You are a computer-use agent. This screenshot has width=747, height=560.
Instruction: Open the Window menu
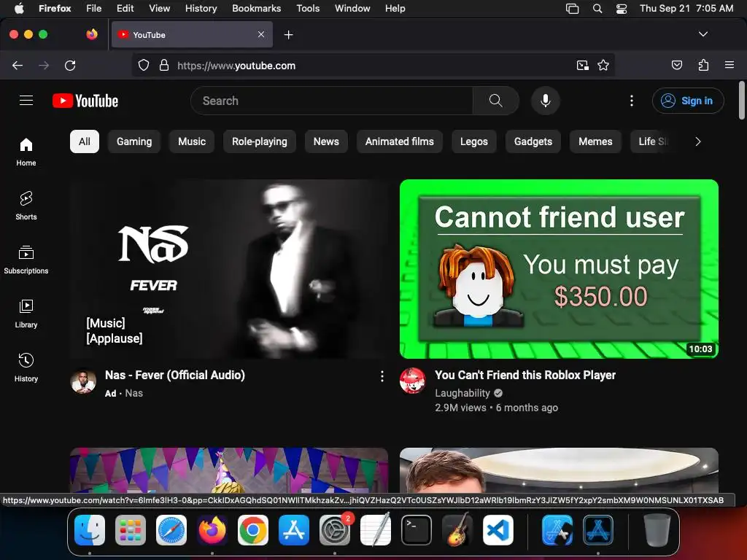(x=352, y=9)
